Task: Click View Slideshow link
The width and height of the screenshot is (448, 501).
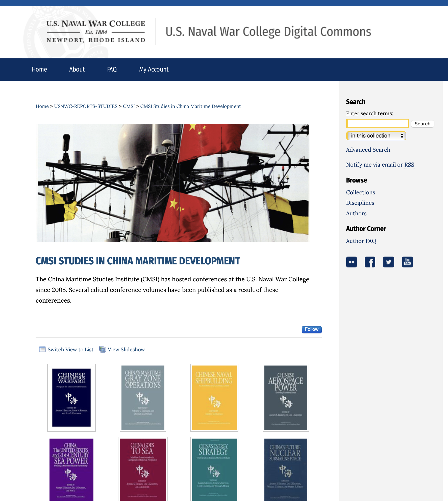Action: click(126, 349)
